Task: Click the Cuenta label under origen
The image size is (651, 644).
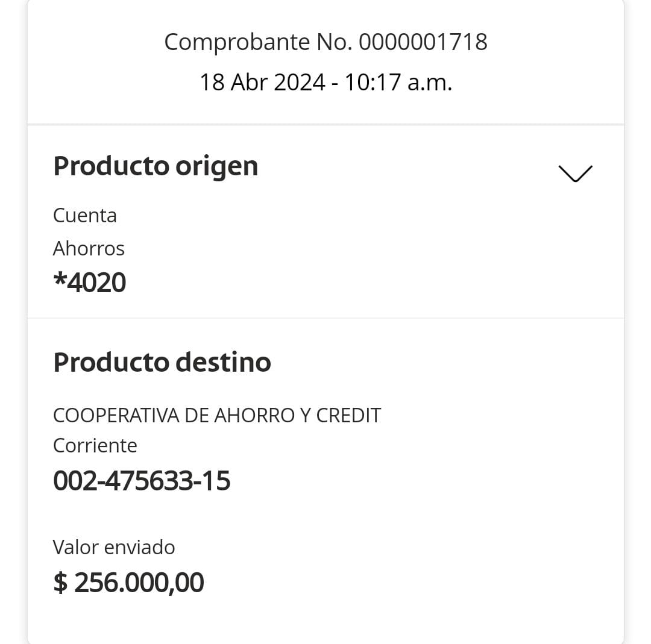Action: (84, 215)
